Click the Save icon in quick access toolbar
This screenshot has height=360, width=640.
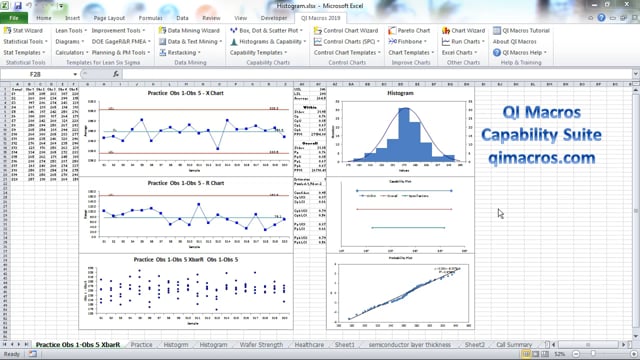coord(18,6)
